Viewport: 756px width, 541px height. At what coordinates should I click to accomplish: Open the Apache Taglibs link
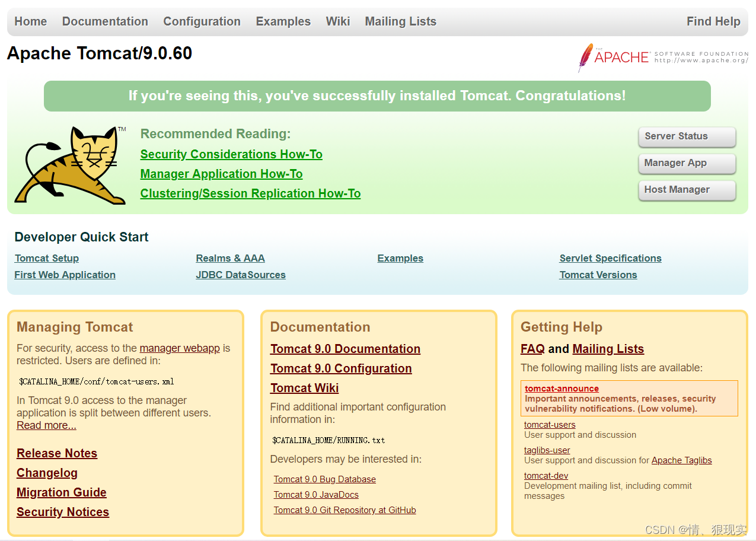682,460
